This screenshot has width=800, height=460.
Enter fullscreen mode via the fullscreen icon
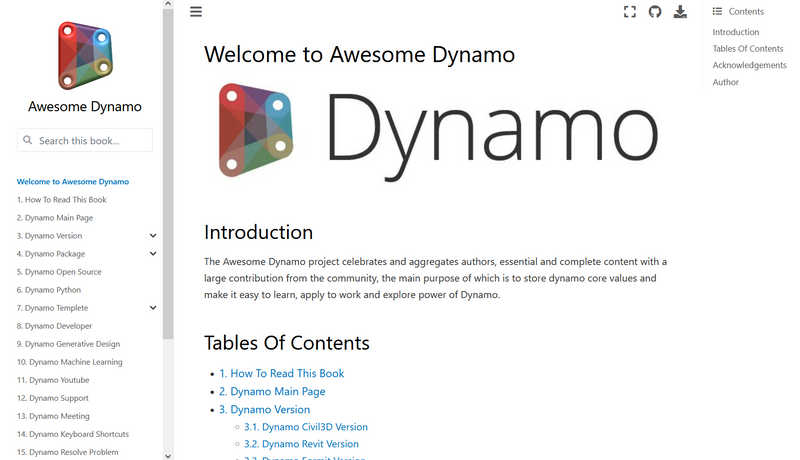630,12
